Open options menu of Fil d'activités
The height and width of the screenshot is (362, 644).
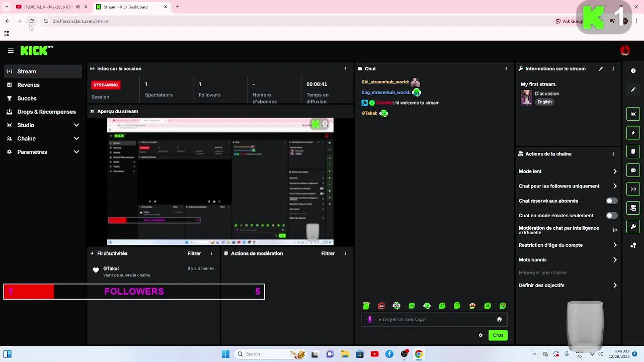(211, 254)
